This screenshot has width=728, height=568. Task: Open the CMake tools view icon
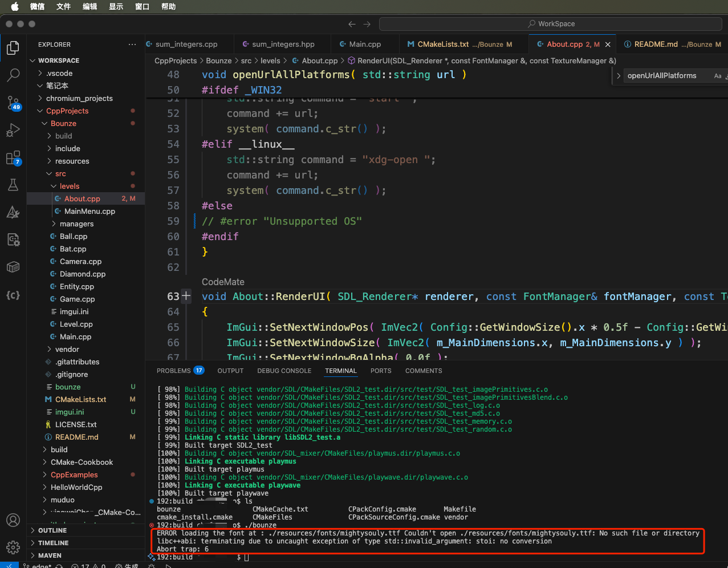(x=13, y=213)
